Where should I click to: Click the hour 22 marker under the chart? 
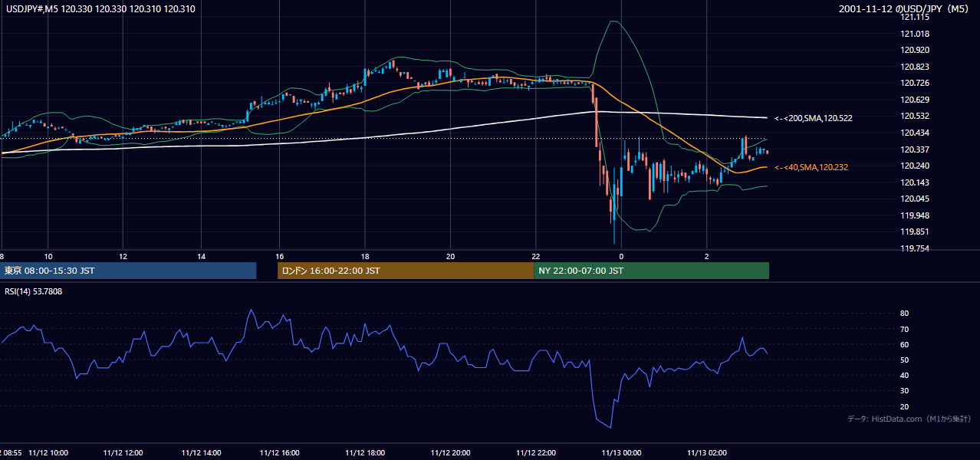(535, 256)
